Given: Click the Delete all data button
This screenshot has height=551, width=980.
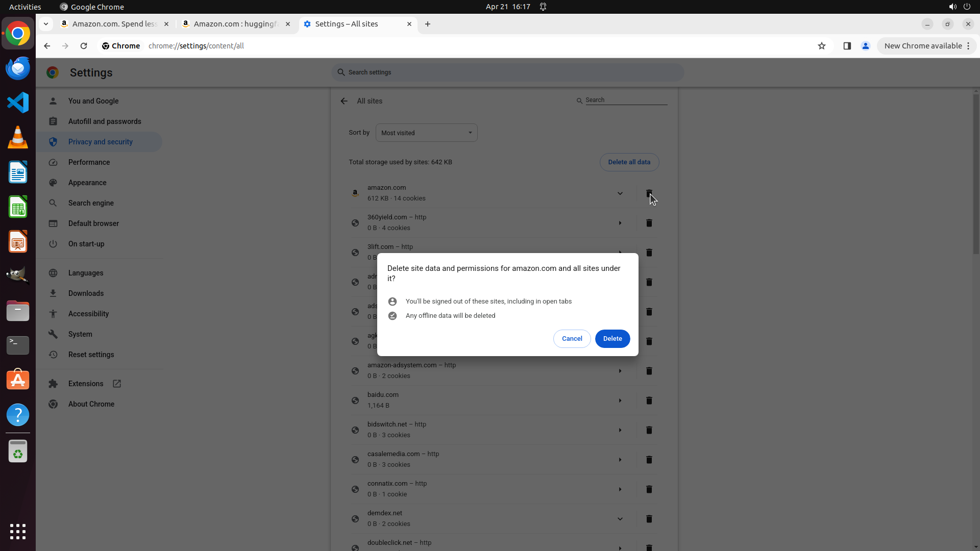Looking at the screenshot, I should 629,162.
